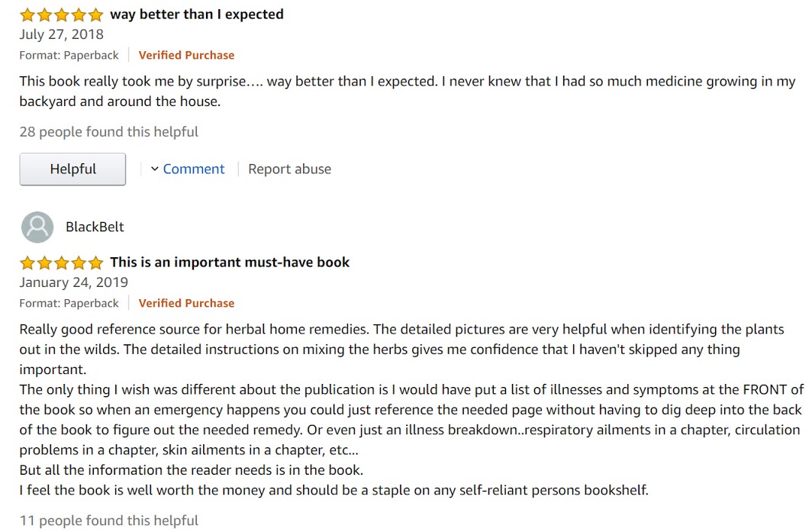Screen dimensions: 812x532
Task: Click the first star of BlackBelt's review
Action: coord(27,263)
